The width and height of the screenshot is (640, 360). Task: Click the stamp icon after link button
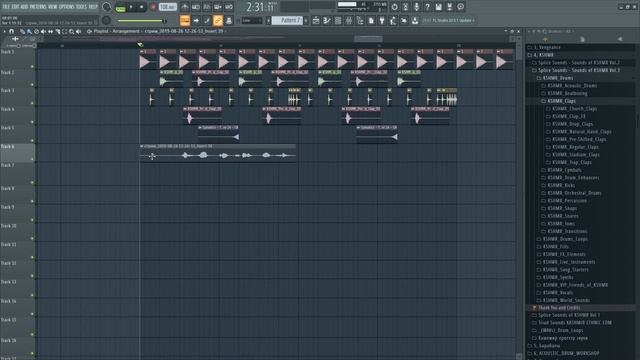click(229, 20)
